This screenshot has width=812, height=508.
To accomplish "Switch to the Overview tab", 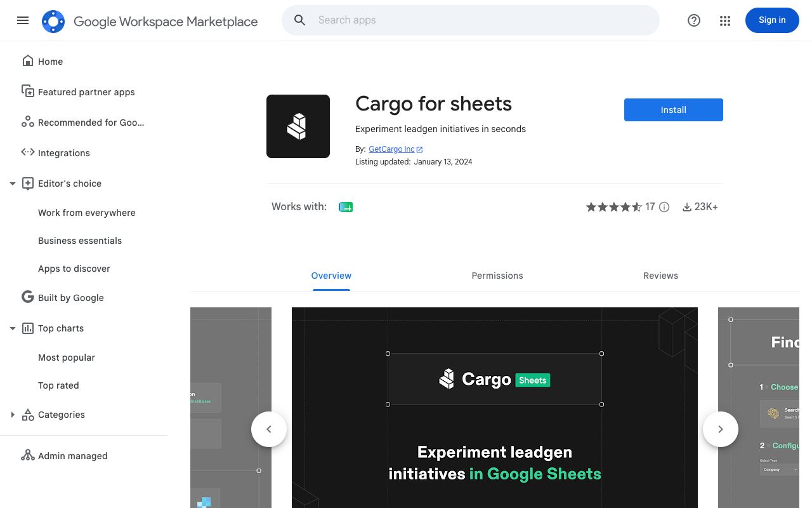I will tap(331, 276).
